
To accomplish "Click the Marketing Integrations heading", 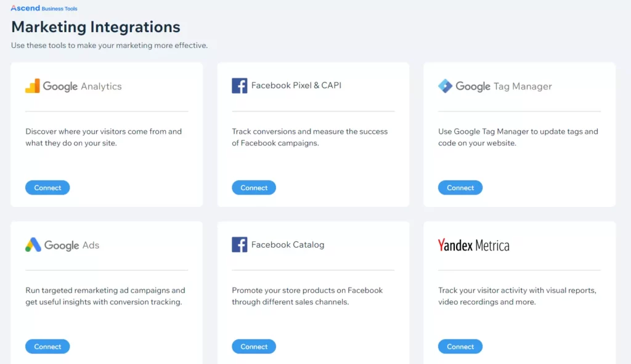I will tap(96, 27).
